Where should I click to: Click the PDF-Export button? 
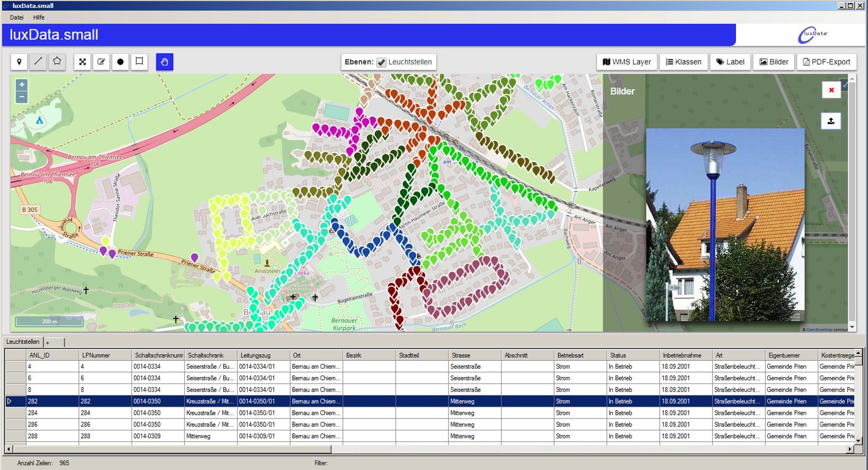point(826,62)
